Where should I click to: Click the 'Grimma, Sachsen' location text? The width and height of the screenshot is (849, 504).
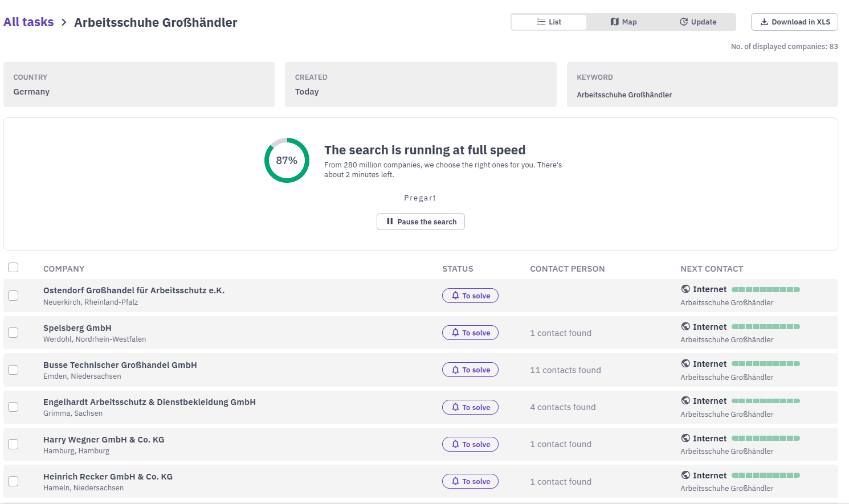(73, 413)
